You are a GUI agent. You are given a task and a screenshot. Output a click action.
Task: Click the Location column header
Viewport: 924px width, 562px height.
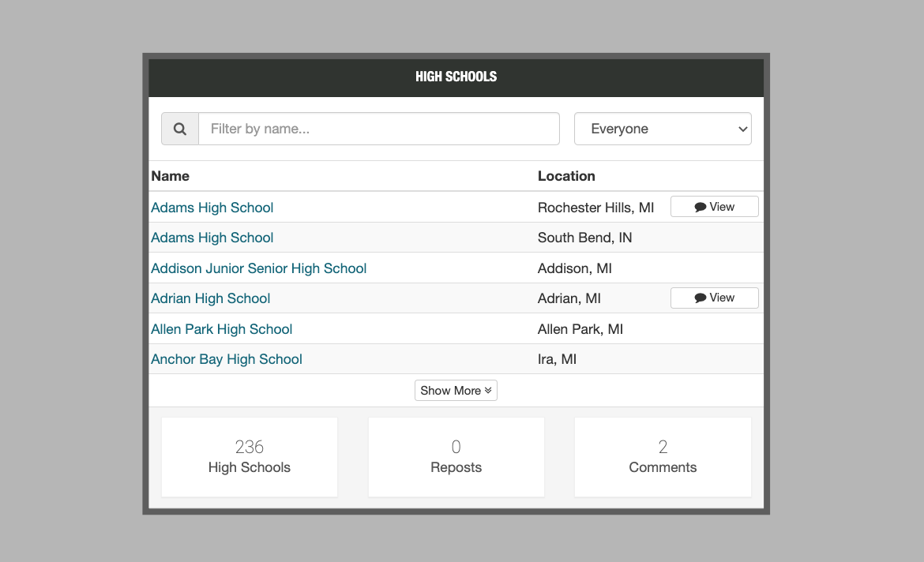pyautogui.click(x=566, y=176)
